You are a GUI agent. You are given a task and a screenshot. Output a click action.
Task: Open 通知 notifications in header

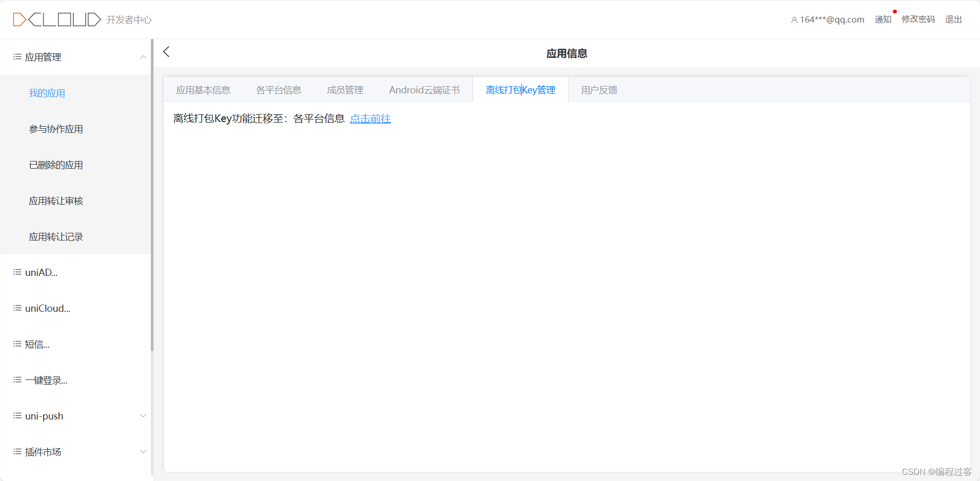coord(883,19)
